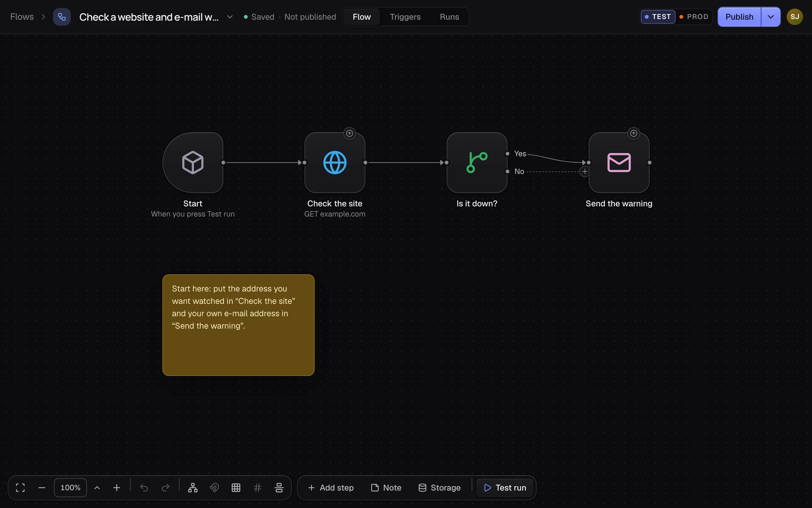
Task: Start a Test run
Action: pyautogui.click(x=505, y=487)
